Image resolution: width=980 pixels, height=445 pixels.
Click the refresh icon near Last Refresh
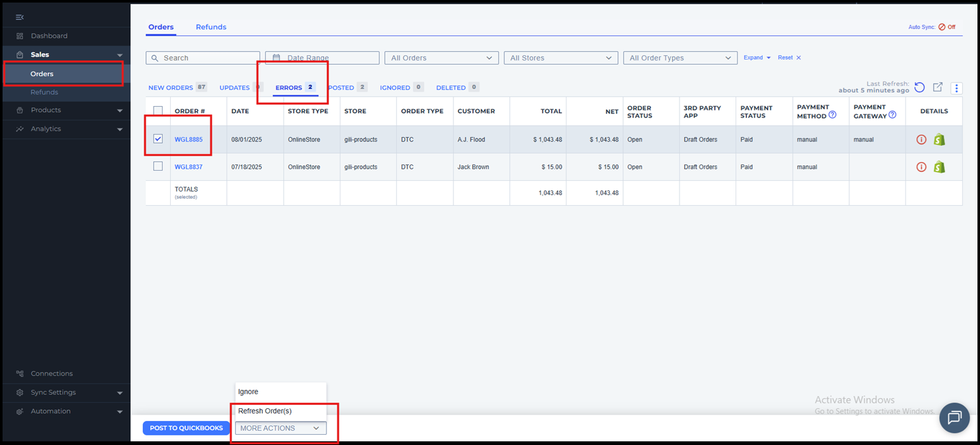click(x=920, y=88)
